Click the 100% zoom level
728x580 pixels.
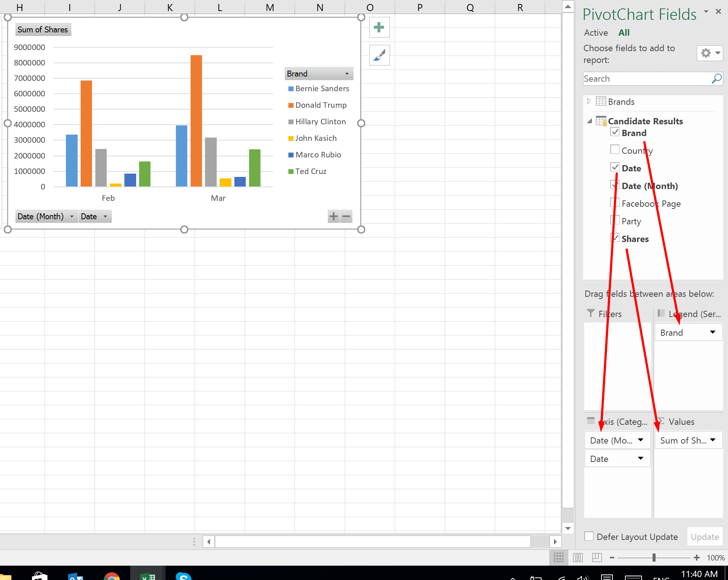pyautogui.click(x=715, y=558)
